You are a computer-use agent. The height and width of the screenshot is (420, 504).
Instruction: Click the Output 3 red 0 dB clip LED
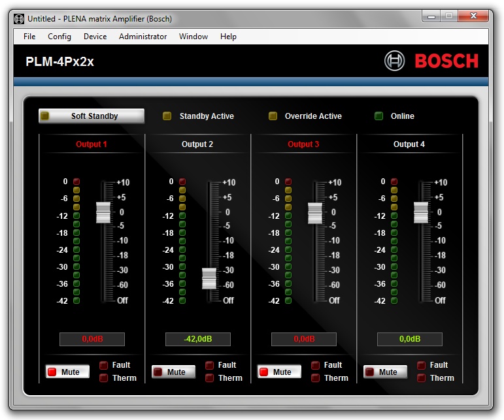[x=288, y=182]
